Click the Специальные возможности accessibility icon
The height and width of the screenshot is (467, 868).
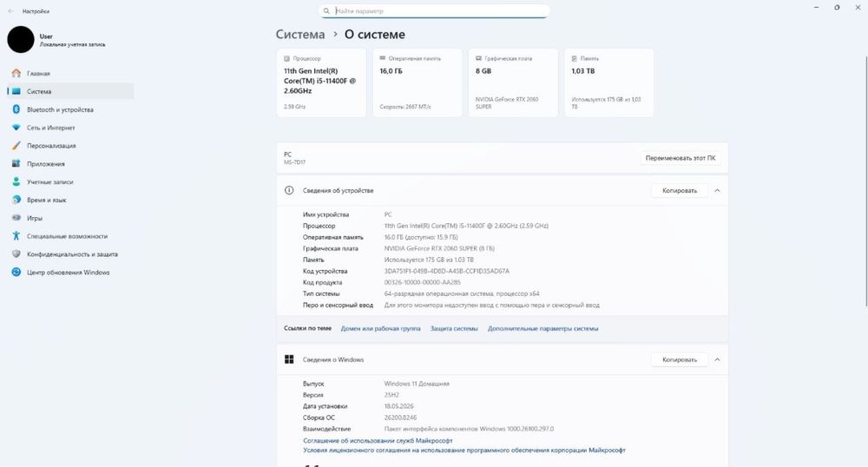click(16, 236)
